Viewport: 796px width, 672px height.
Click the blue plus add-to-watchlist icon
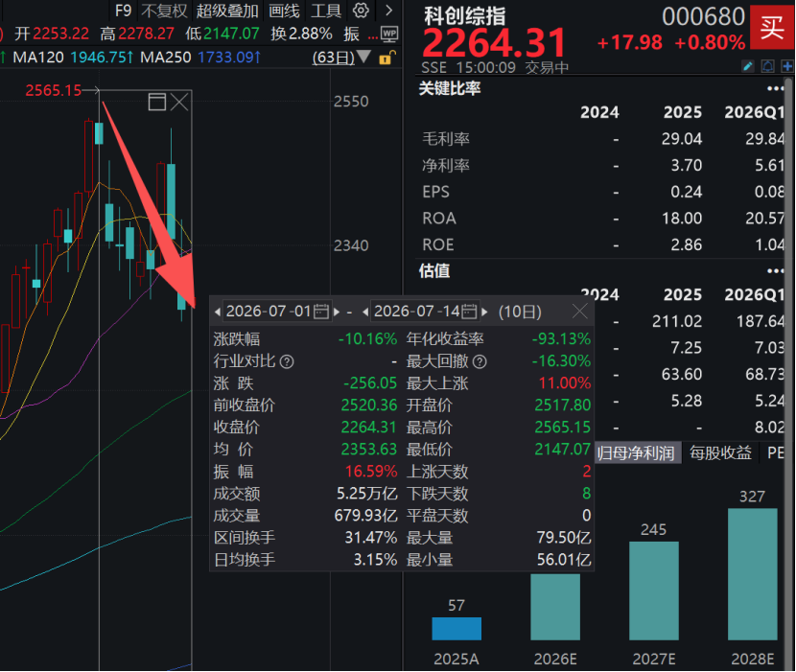point(787,66)
